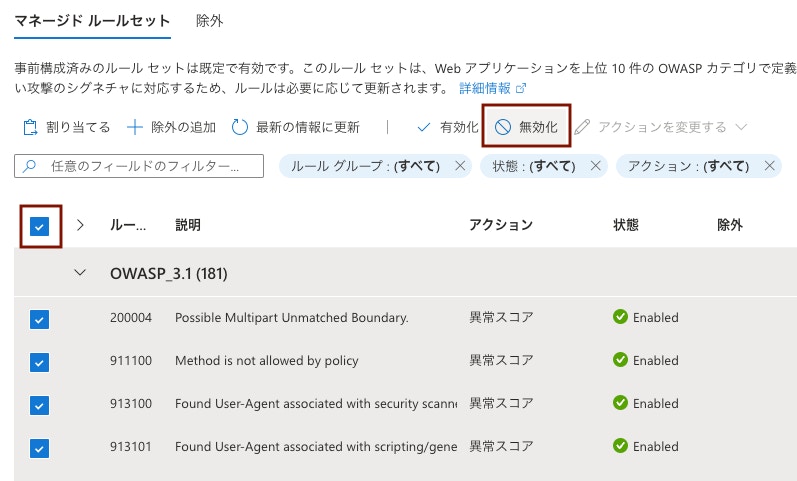Clear the アクション filter chip X
Viewport: 797px width, 481px height.
click(770, 166)
